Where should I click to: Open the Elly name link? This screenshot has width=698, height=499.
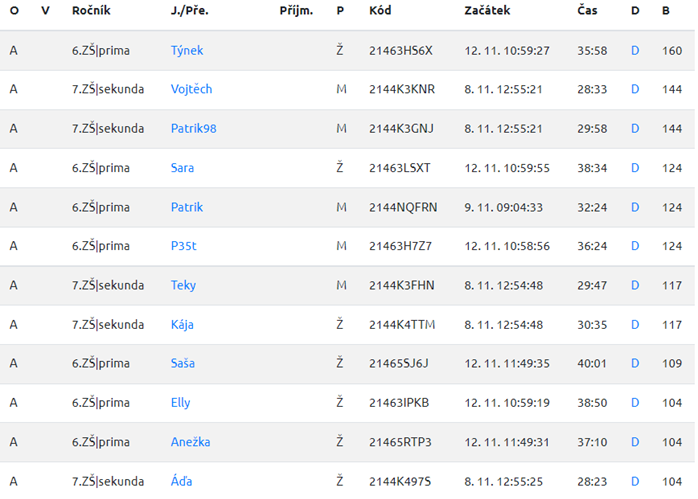(181, 403)
